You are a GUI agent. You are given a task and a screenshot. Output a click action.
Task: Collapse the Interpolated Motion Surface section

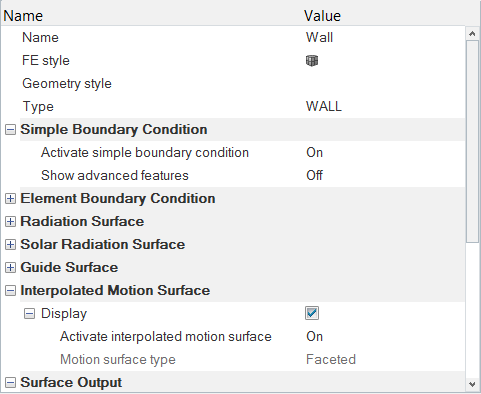[10, 291]
